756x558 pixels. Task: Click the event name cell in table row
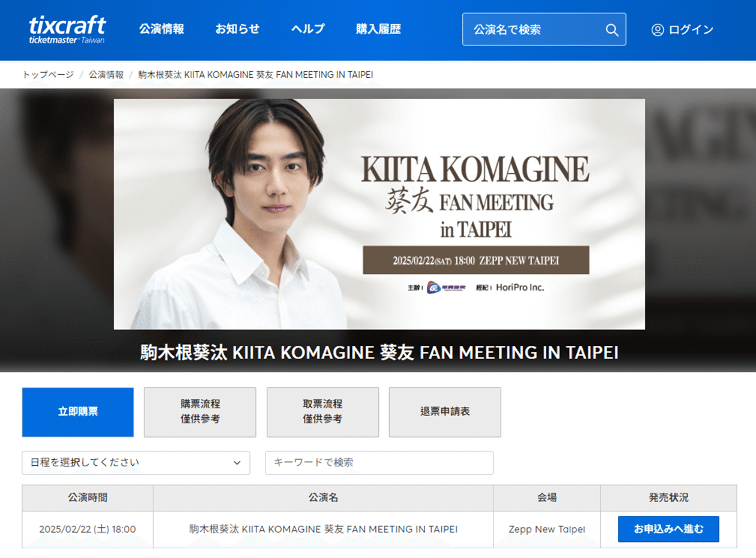[x=323, y=529]
